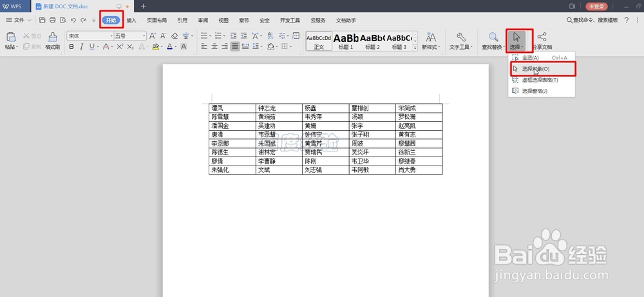Select the Format Painter (格式刷) tool
Screen dimensions: 644x297
tap(53, 41)
